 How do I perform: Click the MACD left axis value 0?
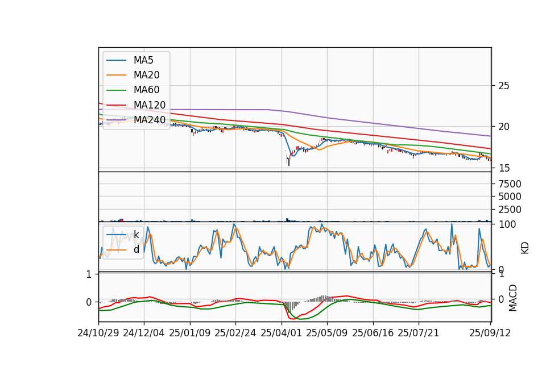click(x=89, y=302)
